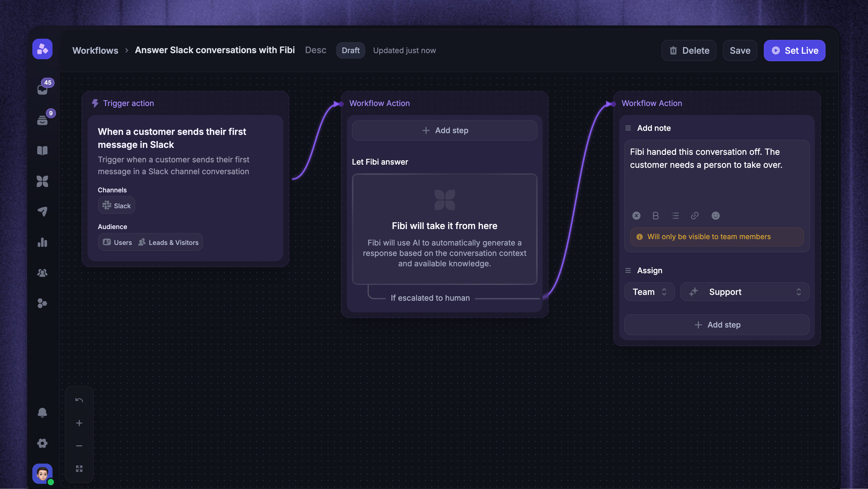Save the workflow
Image resolution: width=868 pixels, height=489 pixels.
[x=740, y=51]
